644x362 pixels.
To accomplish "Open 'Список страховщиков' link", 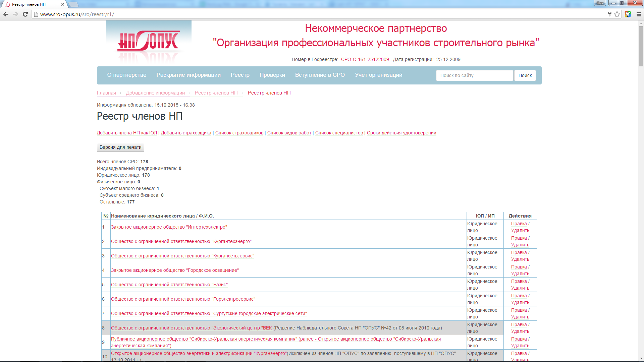I will (239, 133).
